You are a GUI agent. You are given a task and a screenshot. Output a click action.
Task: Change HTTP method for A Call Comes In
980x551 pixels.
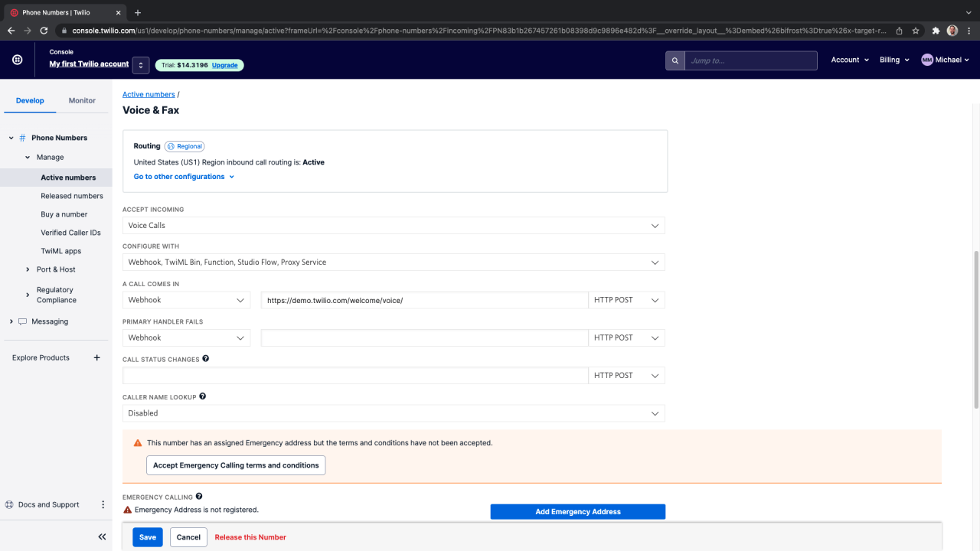[x=626, y=300]
